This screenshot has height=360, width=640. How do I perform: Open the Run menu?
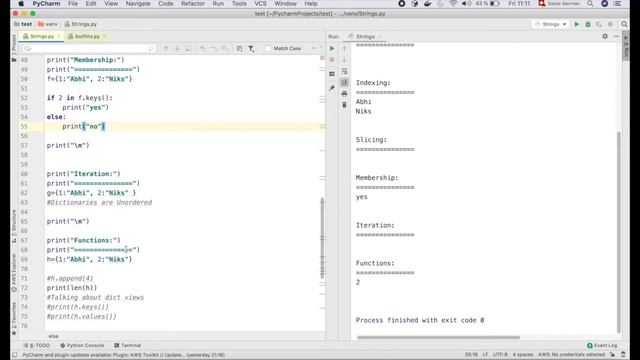(218, 4)
